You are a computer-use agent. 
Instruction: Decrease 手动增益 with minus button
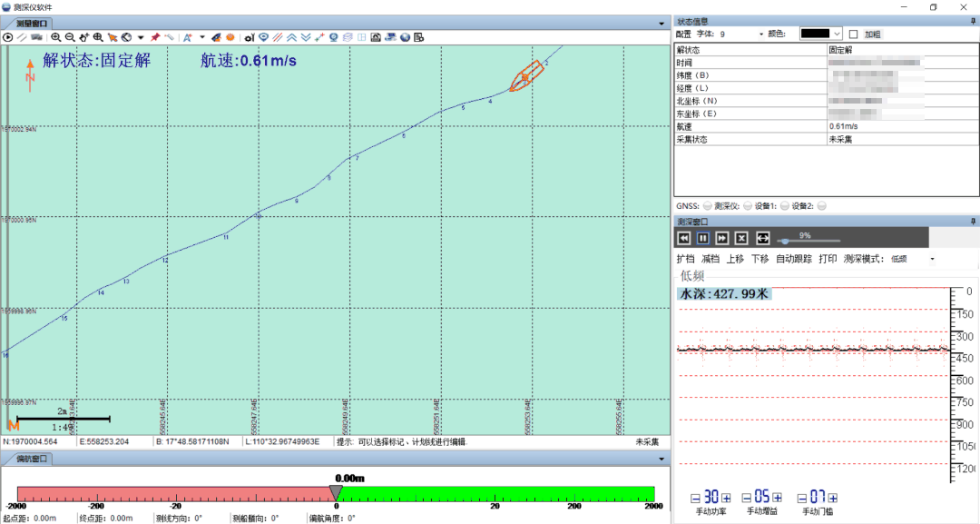(746, 498)
